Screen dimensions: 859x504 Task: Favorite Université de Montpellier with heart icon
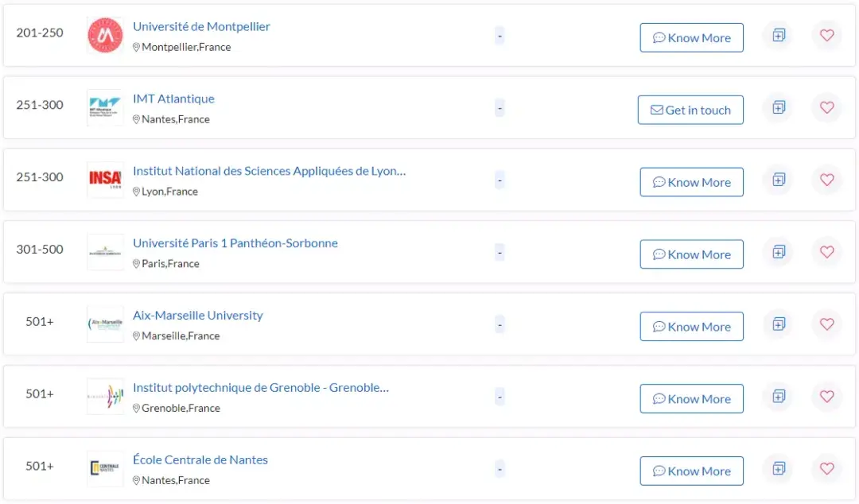pyautogui.click(x=826, y=36)
